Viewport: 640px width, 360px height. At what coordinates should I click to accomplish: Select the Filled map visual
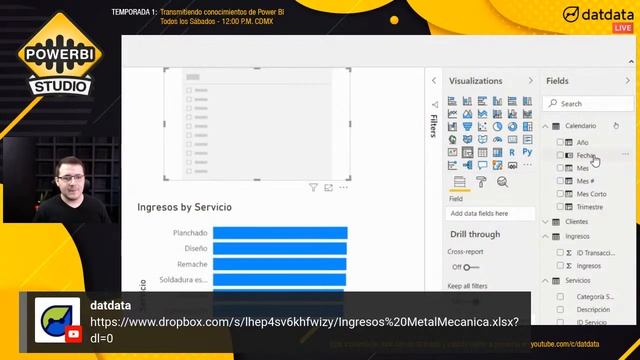[467, 140]
